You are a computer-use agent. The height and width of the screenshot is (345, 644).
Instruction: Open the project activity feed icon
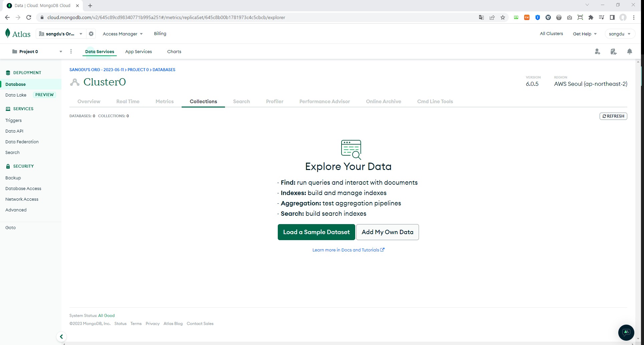click(614, 51)
